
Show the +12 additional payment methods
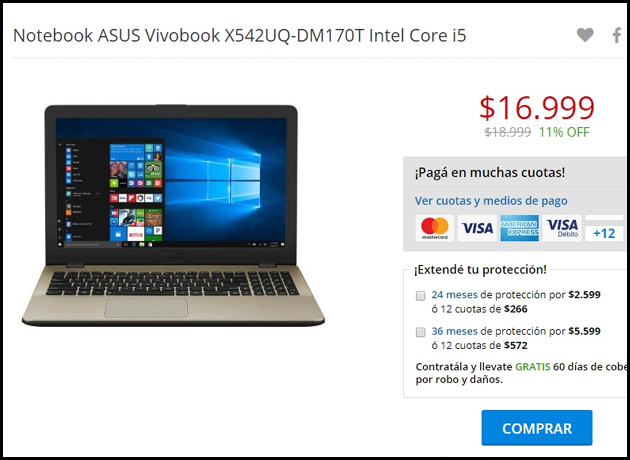[x=604, y=233]
